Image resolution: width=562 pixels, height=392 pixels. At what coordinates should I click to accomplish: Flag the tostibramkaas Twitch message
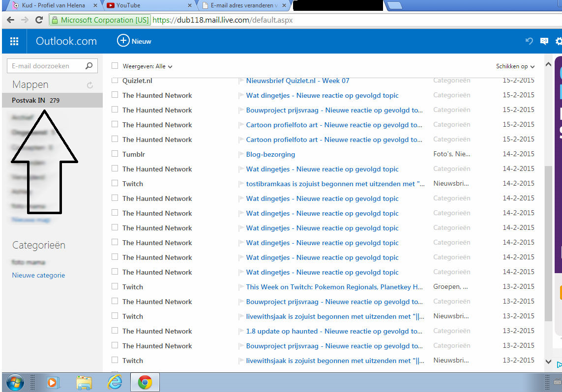(241, 184)
